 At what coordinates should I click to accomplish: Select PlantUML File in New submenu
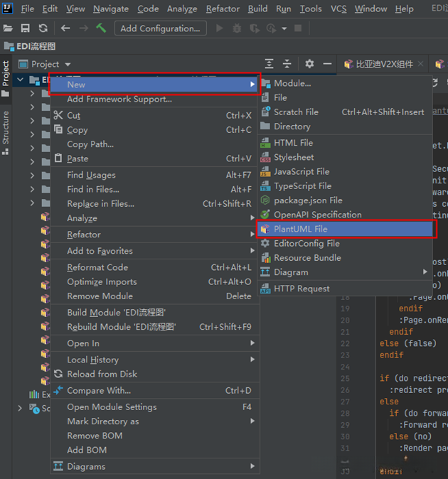point(300,229)
